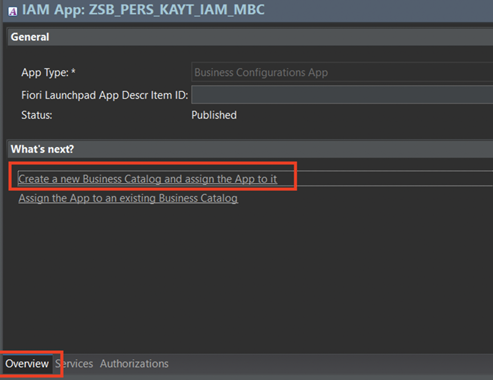This screenshot has height=380, width=493.
Task: Click the General section header
Action: click(250, 37)
